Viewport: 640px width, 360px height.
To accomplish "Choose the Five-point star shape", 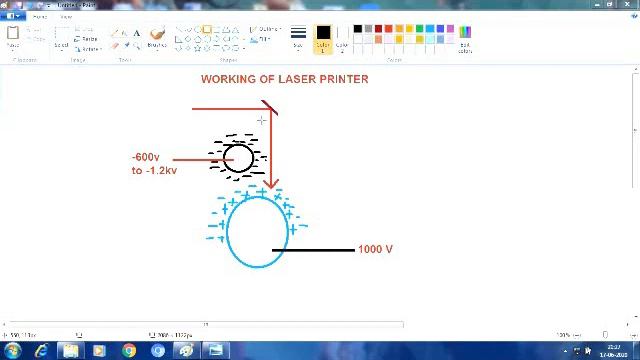I will click(198, 49).
